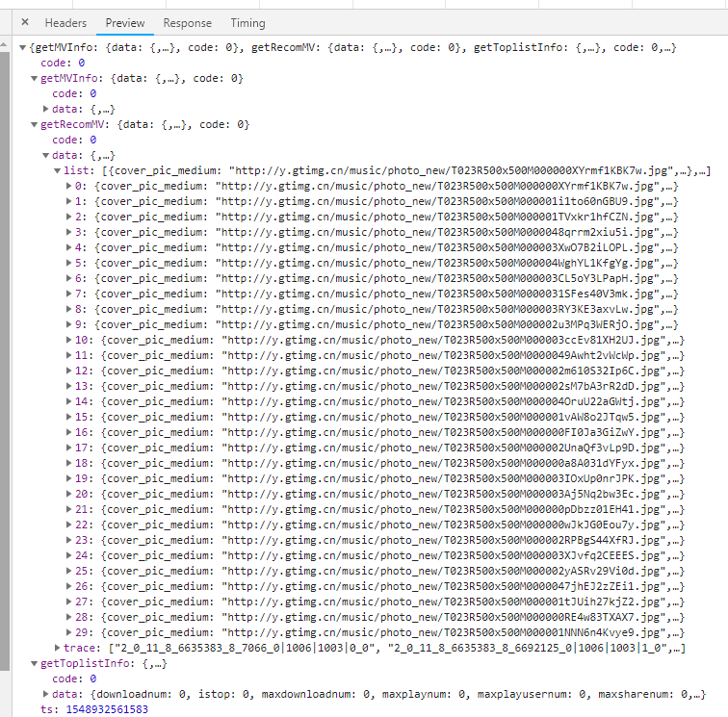This screenshot has width=728, height=717.
Task: Expand list item 5
Action: coord(68,263)
